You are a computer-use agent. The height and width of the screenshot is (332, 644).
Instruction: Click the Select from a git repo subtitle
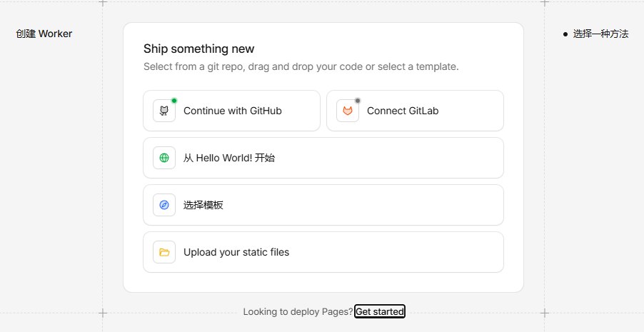(301, 66)
